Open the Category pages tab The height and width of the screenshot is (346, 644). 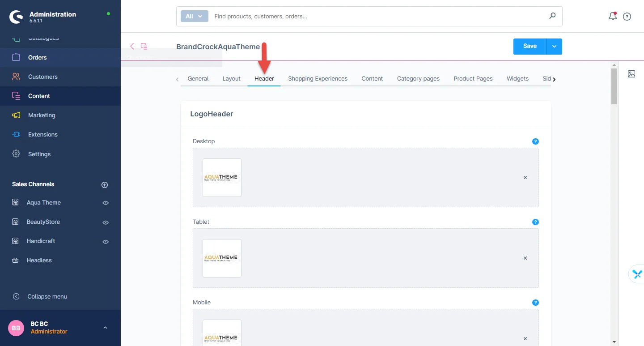(418, 78)
